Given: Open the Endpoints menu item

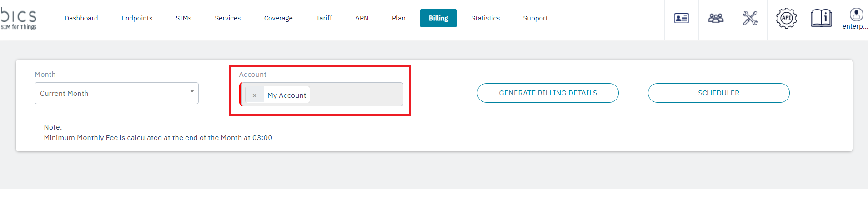Looking at the screenshot, I should (137, 18).
